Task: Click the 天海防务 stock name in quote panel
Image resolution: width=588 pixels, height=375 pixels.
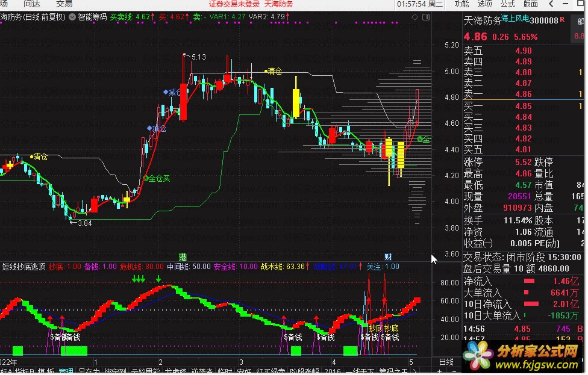Action: (x=482, y=20)
